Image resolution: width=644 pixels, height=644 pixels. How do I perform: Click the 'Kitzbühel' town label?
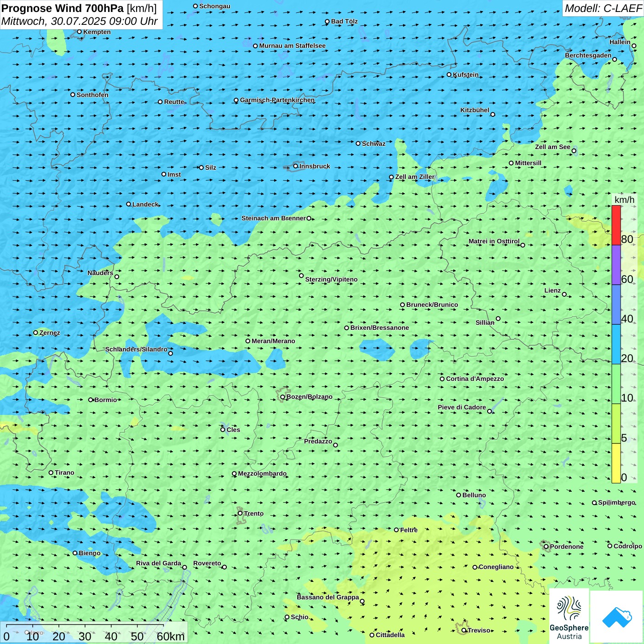coord(475,110)
